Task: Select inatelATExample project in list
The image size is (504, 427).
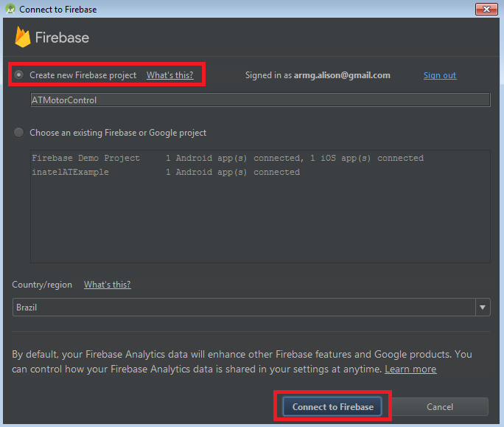Action: (70, 172)
